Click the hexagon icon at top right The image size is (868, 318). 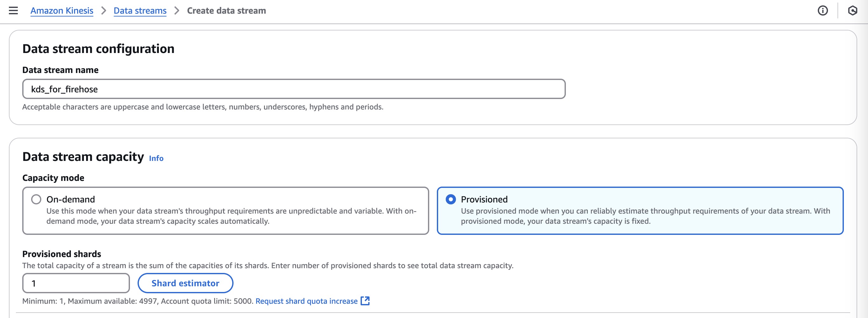click(852, 11)
